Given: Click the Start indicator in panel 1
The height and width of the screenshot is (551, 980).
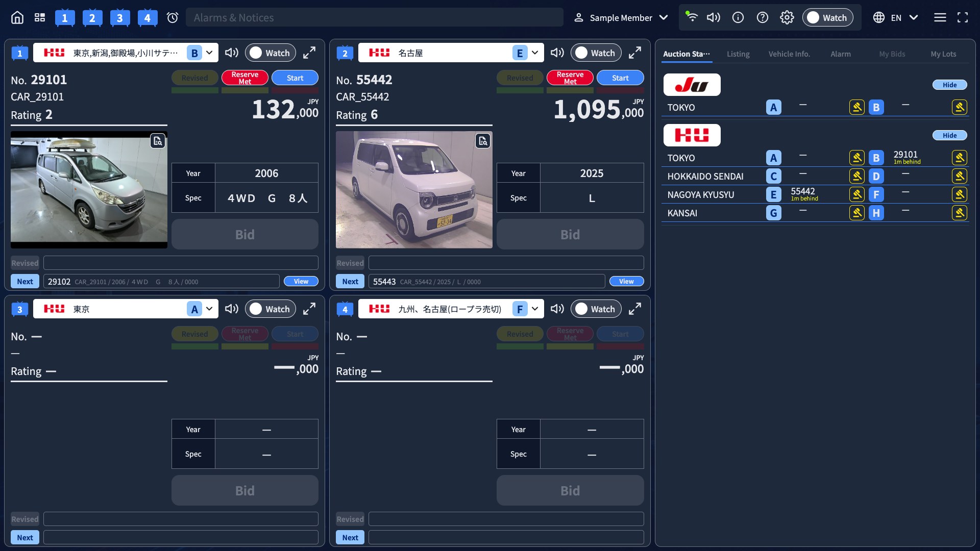Looking at the screenshot, I should tap(295, 78).
